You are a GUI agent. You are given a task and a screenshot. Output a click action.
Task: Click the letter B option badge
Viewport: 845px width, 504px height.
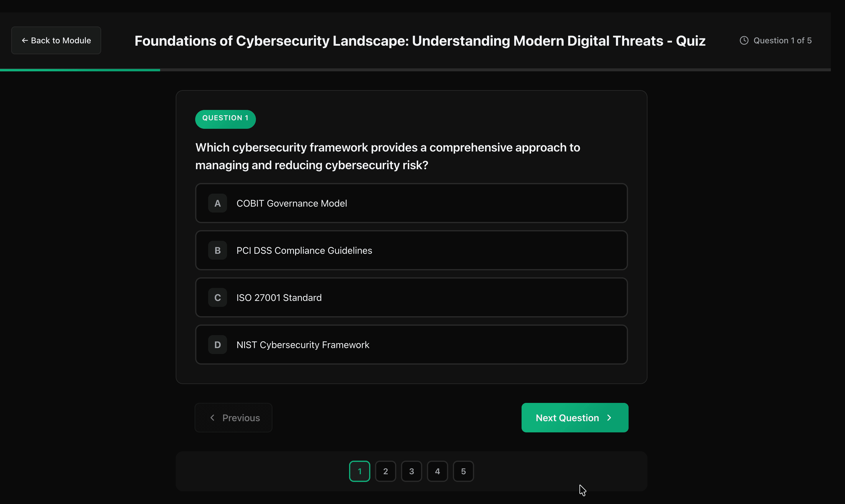tap(217, 250)
